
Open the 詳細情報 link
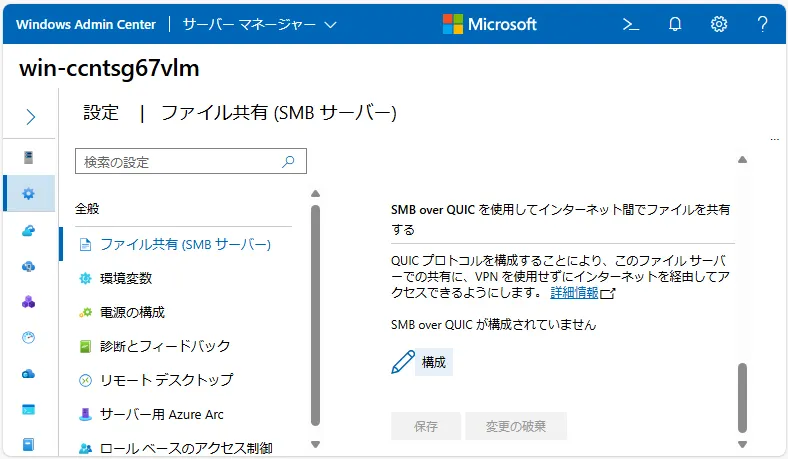click(574, 293)
